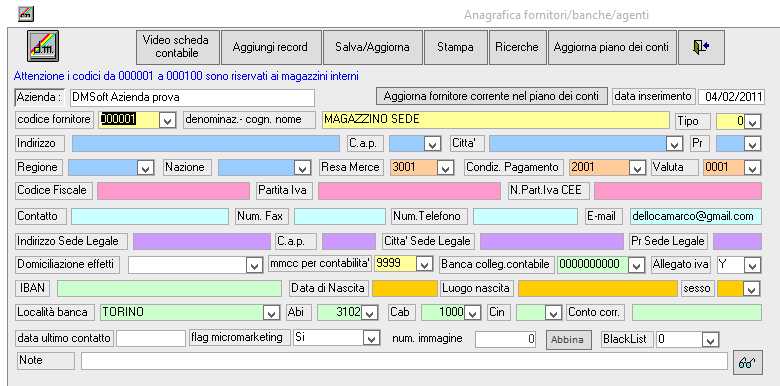Click the Num. Fax input field

click(340, 216)
